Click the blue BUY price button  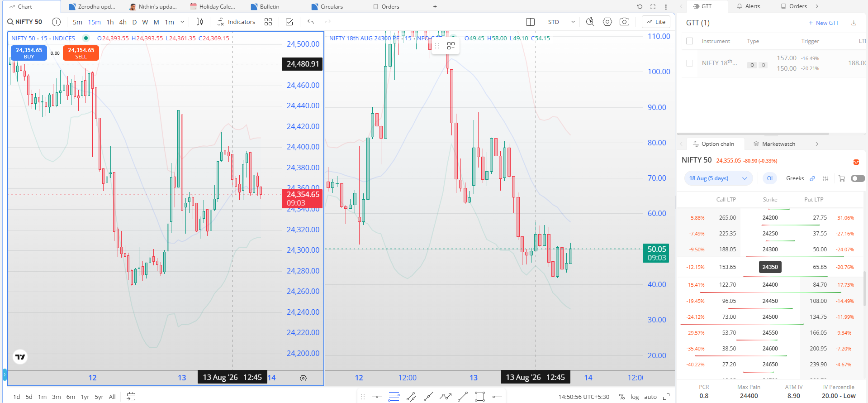click(29, 53)
